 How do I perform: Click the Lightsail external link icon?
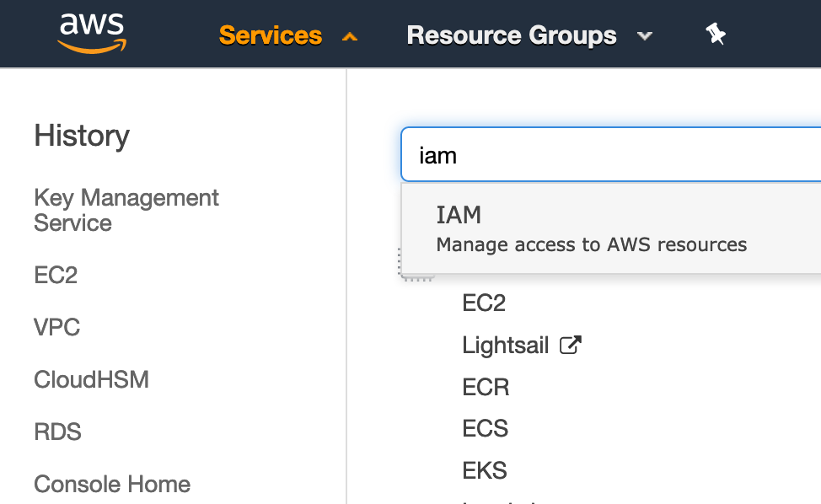pos(571,345)
